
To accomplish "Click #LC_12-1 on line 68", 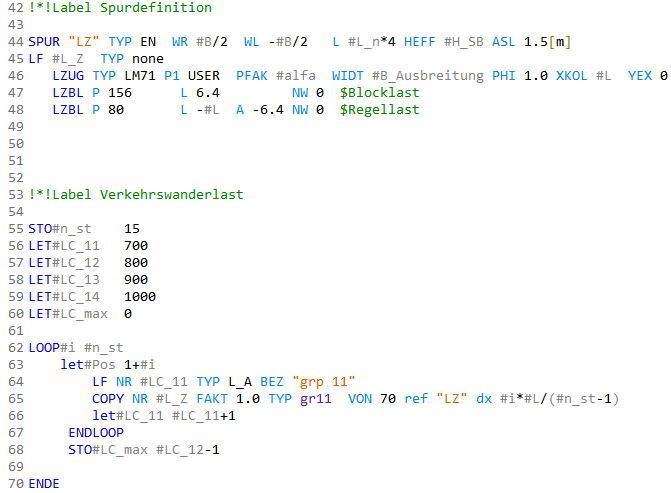I will click(x=188, y=450).
